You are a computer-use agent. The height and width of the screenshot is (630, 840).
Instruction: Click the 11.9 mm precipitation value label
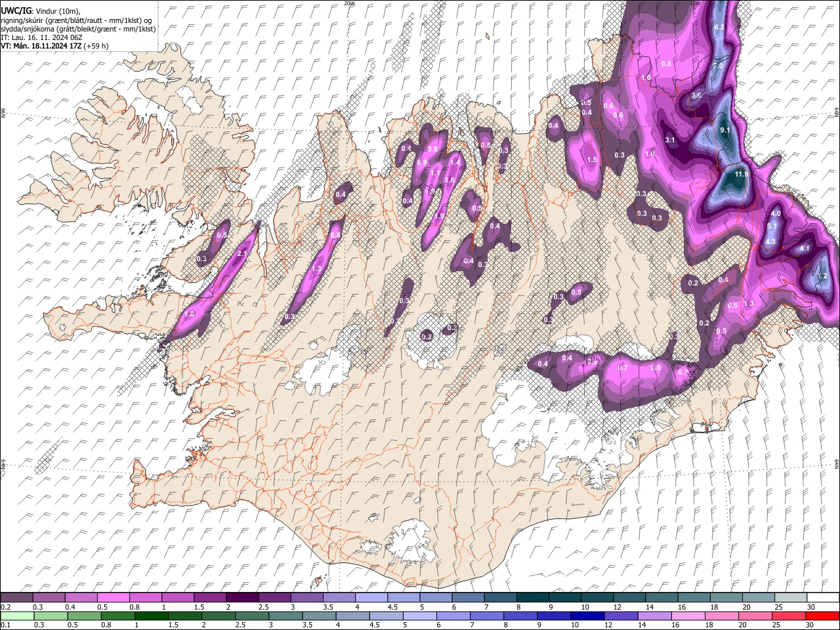pos(742,174)
